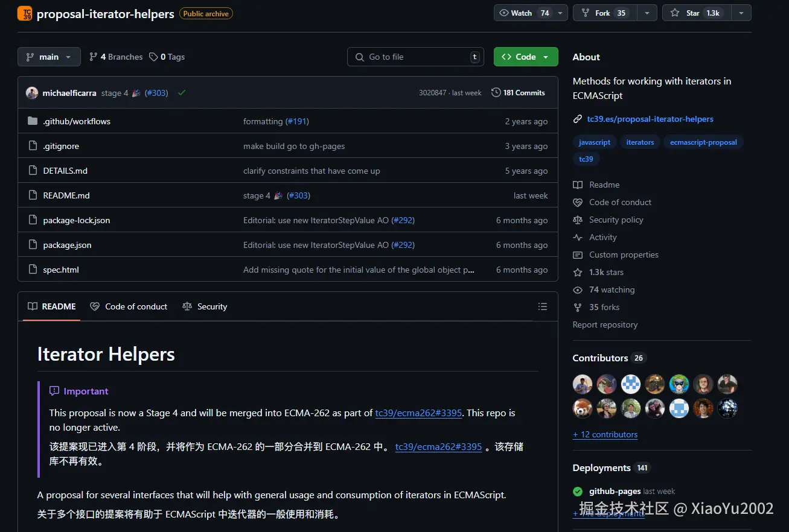
Task: Click the red panda contributor avatar
Action: click(583, 408)
